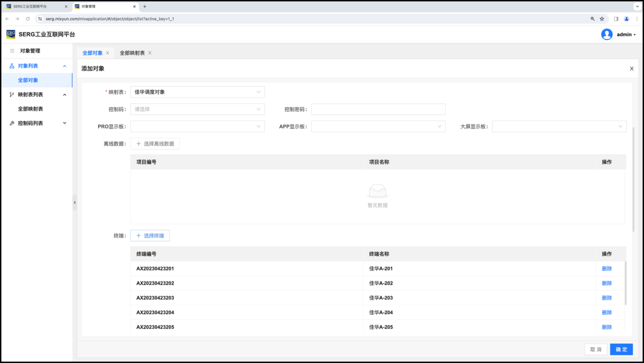Collapse the sidebar using the arrow handle

pyautogui.click(x=75, y=202)
